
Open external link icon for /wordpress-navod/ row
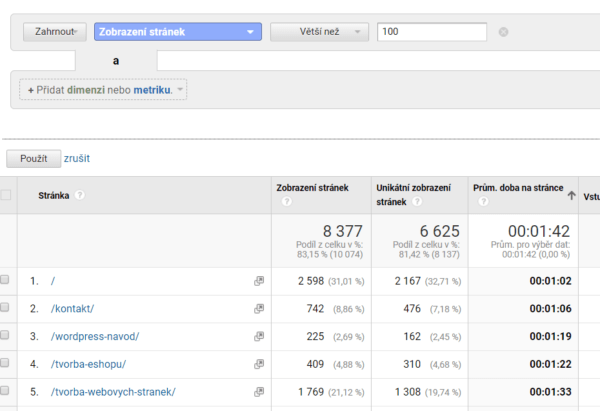click(x=259, y=337)
